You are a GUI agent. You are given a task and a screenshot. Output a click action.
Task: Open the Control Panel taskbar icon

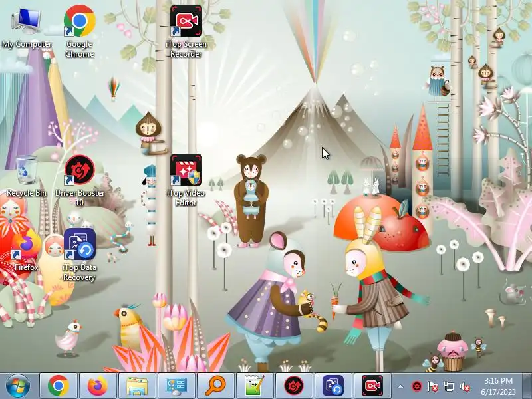pyautogui.click(x=176, y=386)
